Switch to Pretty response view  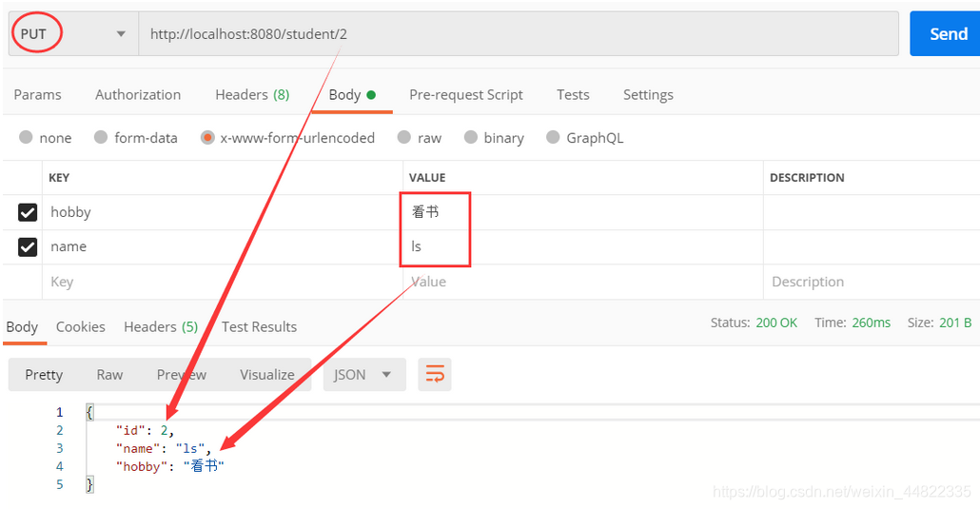[x=44, y=375]
